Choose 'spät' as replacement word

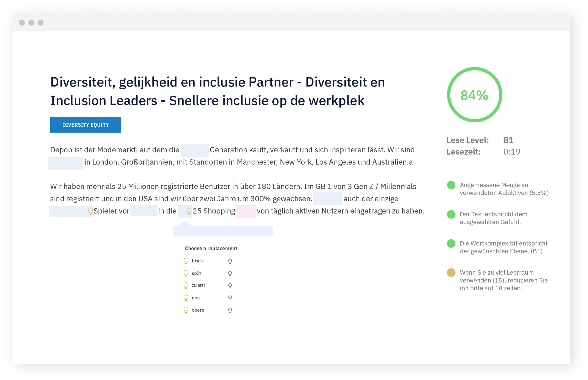(x=196, y=273)
